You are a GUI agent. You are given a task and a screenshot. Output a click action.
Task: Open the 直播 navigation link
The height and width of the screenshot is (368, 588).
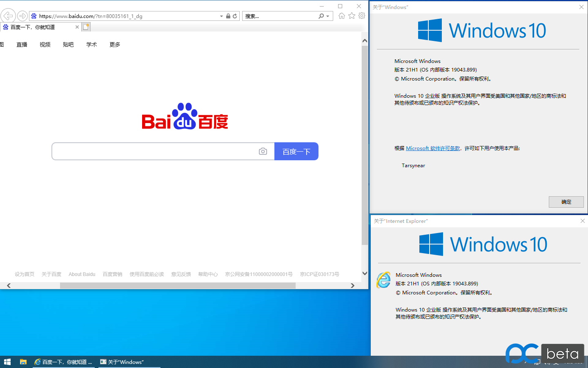click(x=22, y=45)
